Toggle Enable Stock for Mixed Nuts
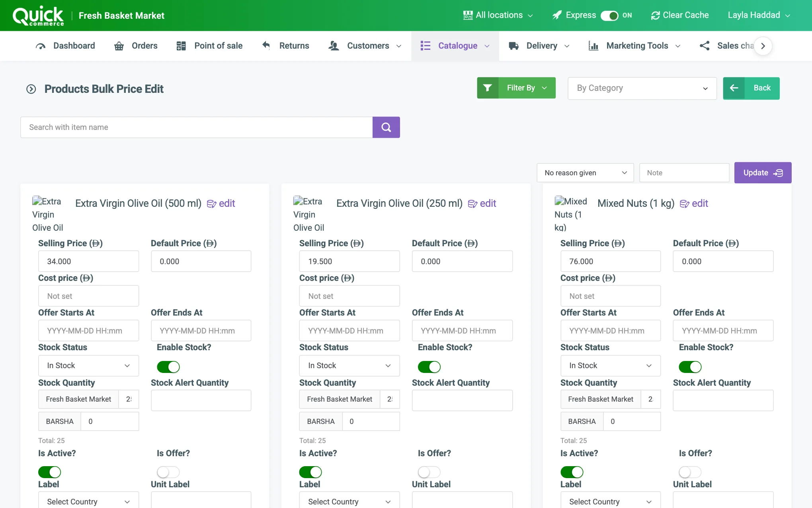The height and width of the screenshot is (508, 812). coord(690,367)
